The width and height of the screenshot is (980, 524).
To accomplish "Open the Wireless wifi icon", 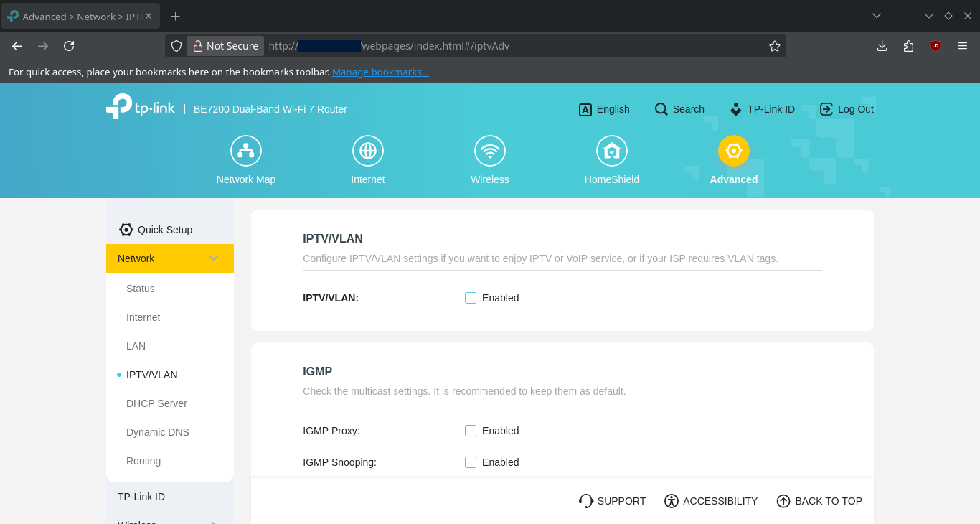I will click(x=490, y=151).
